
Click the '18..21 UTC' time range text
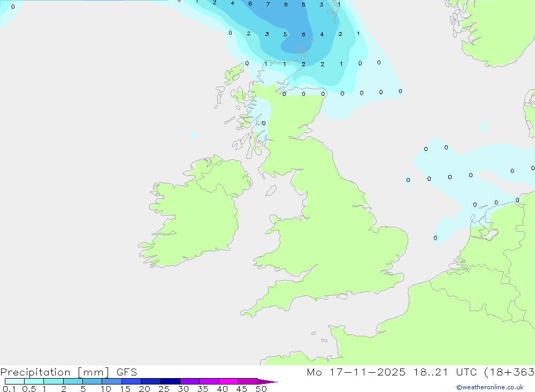pos(445,372)
